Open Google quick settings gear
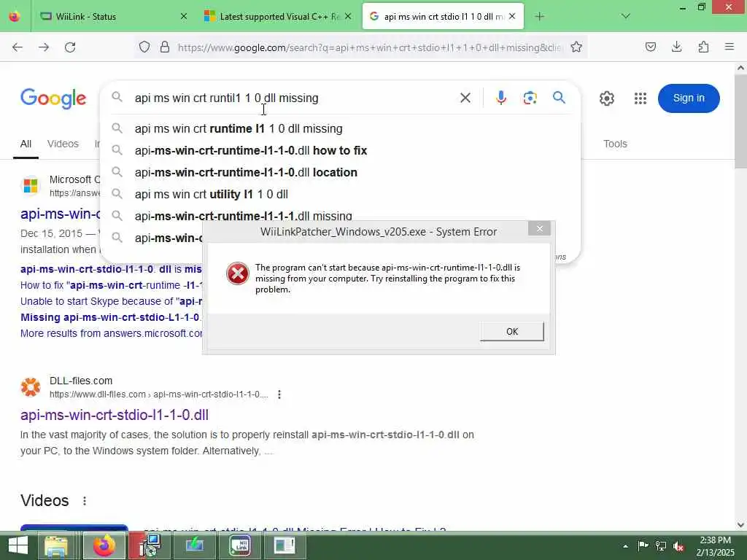 click(606, 98)
